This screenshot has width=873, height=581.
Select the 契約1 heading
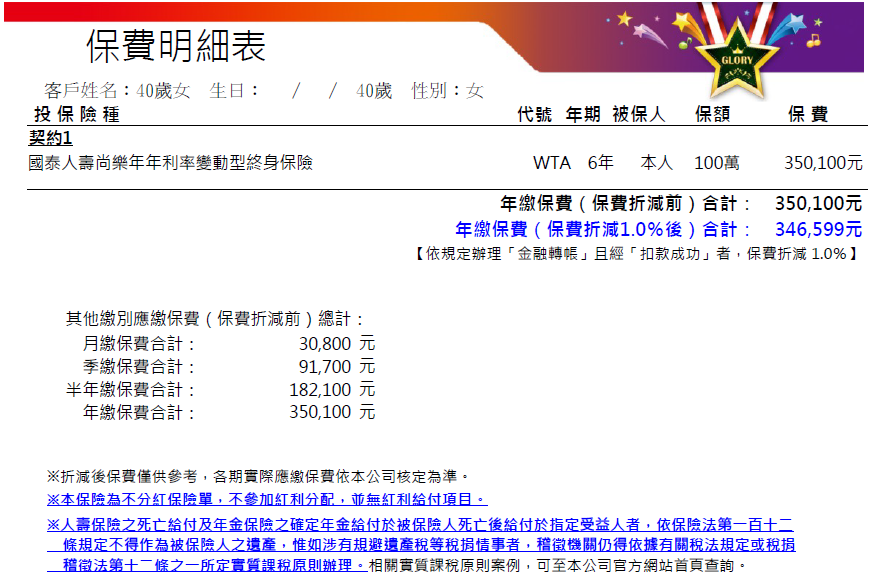click(x=50, y=137)
